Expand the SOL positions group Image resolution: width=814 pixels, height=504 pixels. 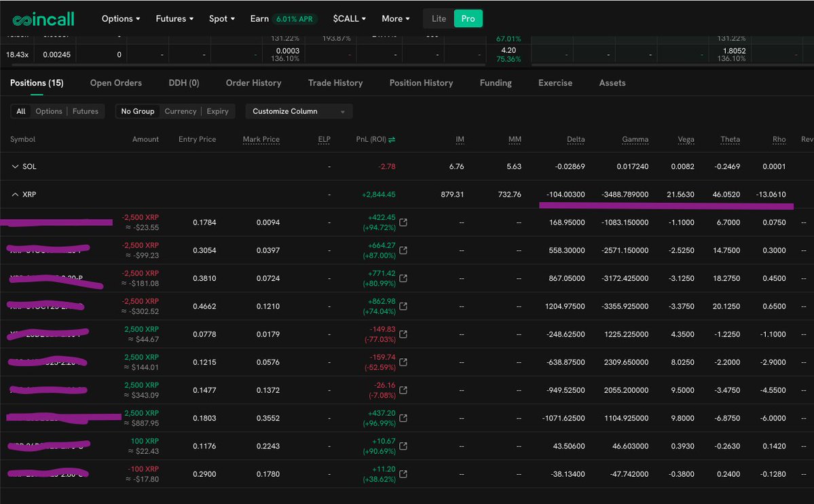click(x=16, y=167)
